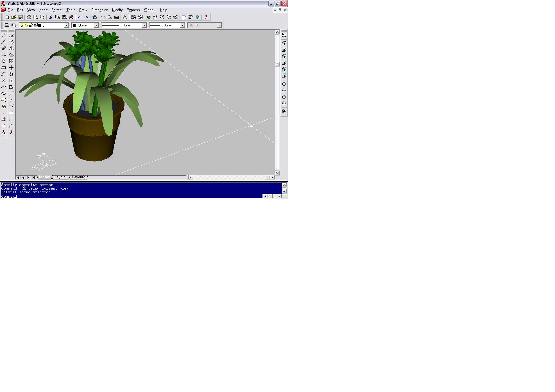Switch to Bottom view cube icon
This screenshot has width=555, height=392.
click(284, 50)
